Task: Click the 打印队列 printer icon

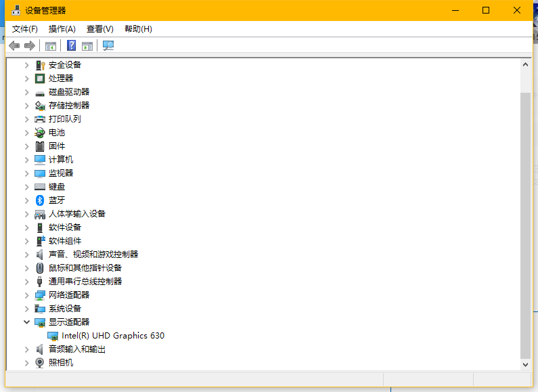Action: pos(40,119)
